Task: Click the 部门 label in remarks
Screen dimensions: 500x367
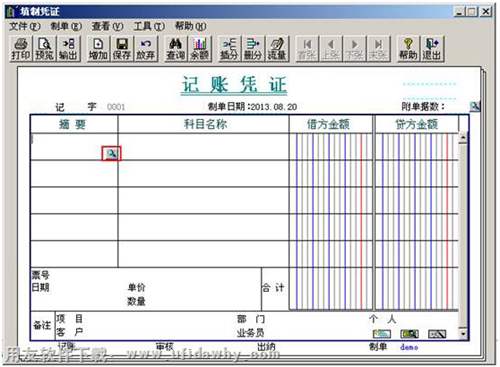Action: pos(251,319)
